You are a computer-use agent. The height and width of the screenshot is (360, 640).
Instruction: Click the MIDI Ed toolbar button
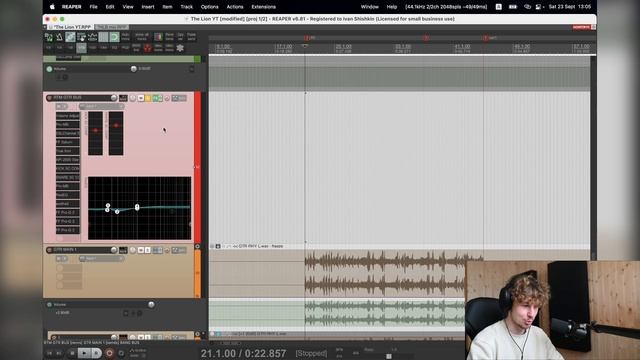(136, 48)
